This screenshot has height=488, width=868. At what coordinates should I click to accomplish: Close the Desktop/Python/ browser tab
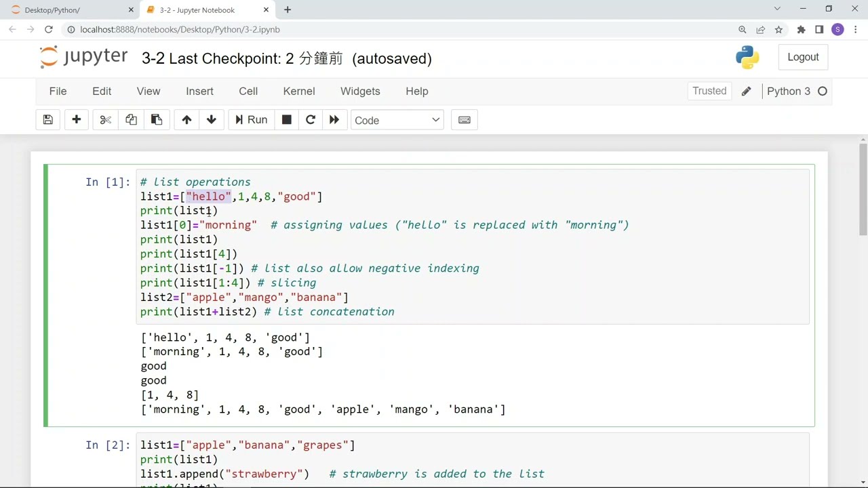131,10
